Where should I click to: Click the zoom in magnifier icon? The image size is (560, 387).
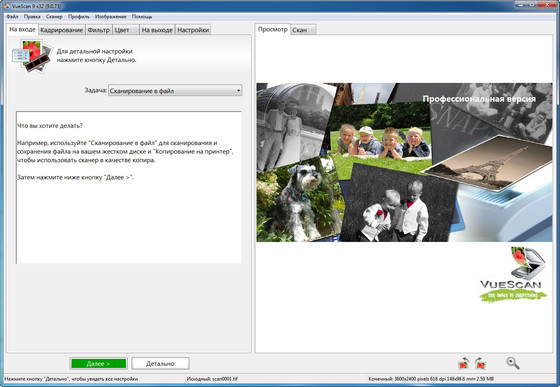(513, 363)
